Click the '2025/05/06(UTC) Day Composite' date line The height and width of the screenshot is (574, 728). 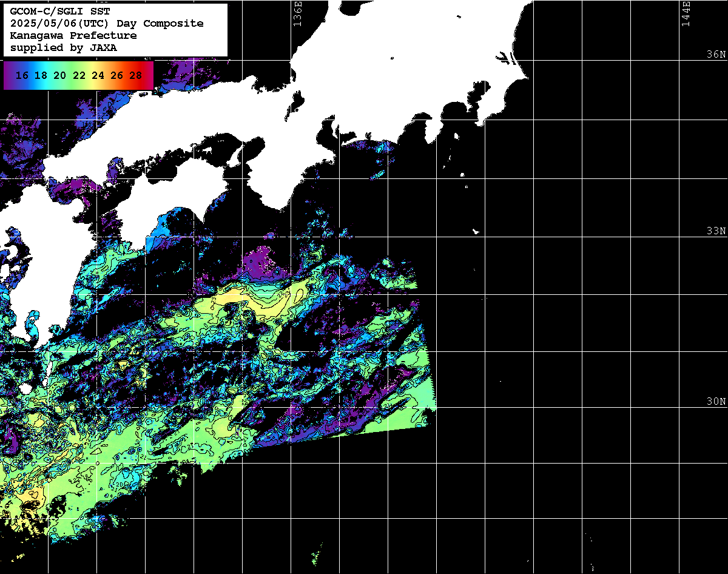107,23
